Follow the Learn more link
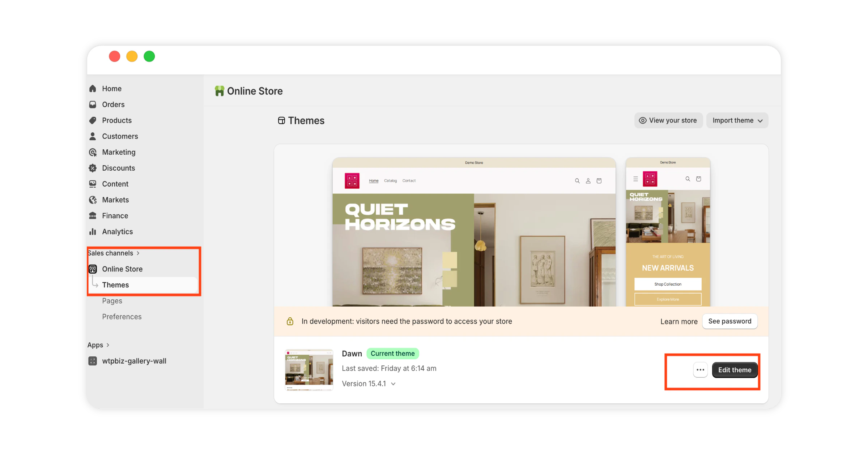This screenshot has width=868, height=454. 679,322
